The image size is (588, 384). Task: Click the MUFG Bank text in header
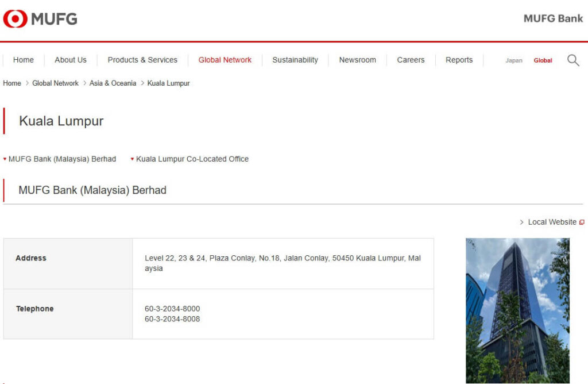click(553, 18)
